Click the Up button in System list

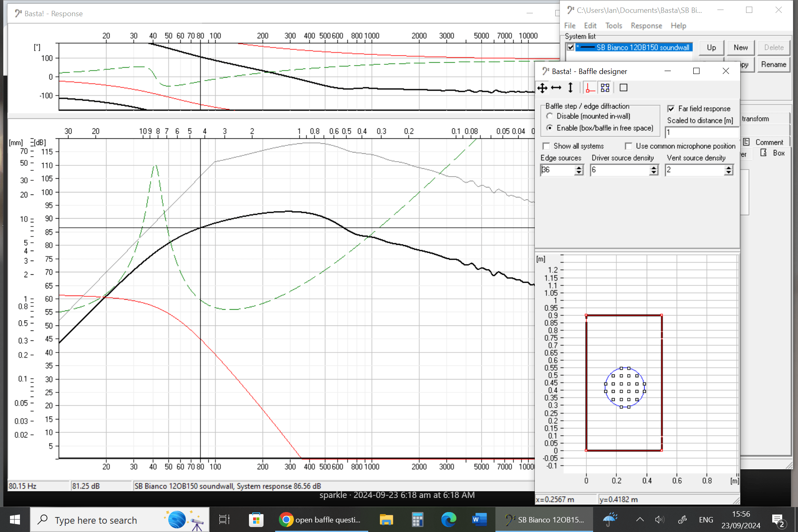click(711, 47)
